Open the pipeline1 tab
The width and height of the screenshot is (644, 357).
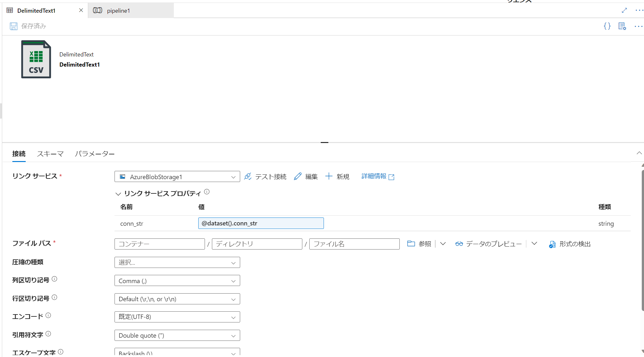(x=118, y=10)
